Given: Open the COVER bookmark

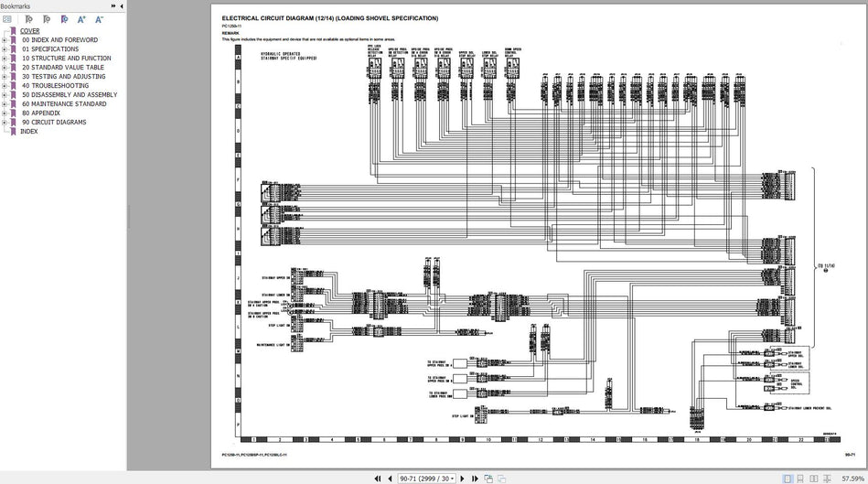Looking at the screenshot, I should pos(29,30).
